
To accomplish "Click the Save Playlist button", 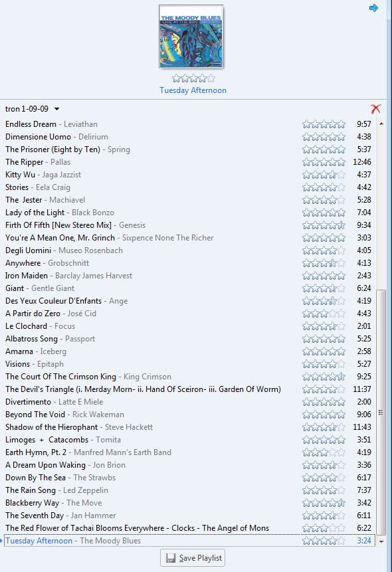I will 193,558.
